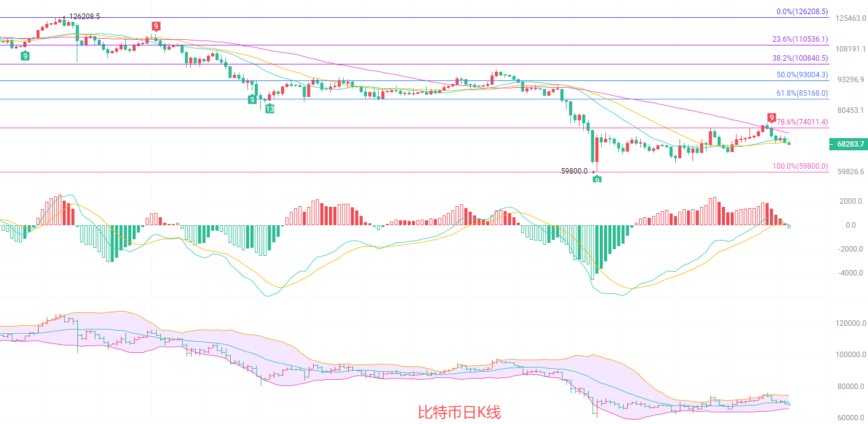Select the 38.2%(100840.5) Fibonacci label
The height and width of the screenshot is (424, 868).
800,58
